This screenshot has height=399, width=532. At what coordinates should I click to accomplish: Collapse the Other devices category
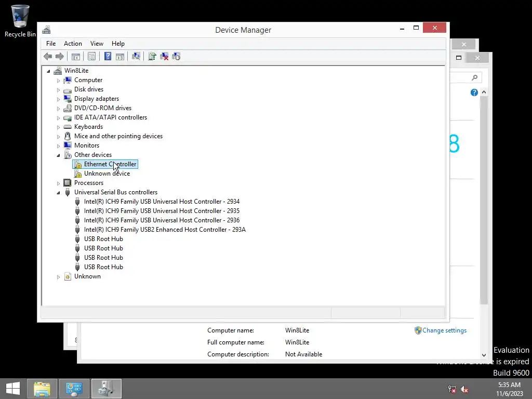tap(58, 155)
